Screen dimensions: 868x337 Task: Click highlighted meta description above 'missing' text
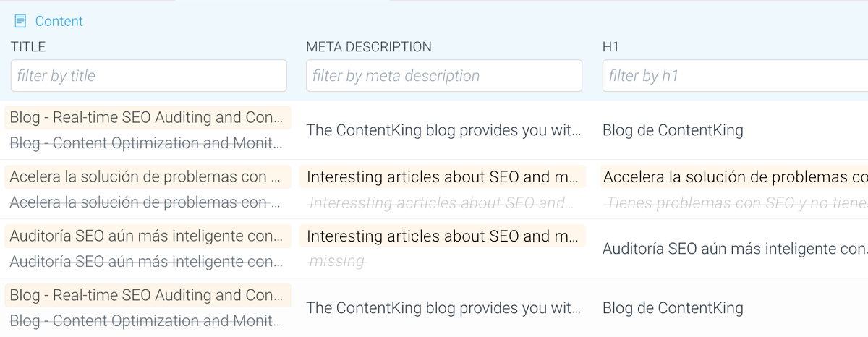442,236
